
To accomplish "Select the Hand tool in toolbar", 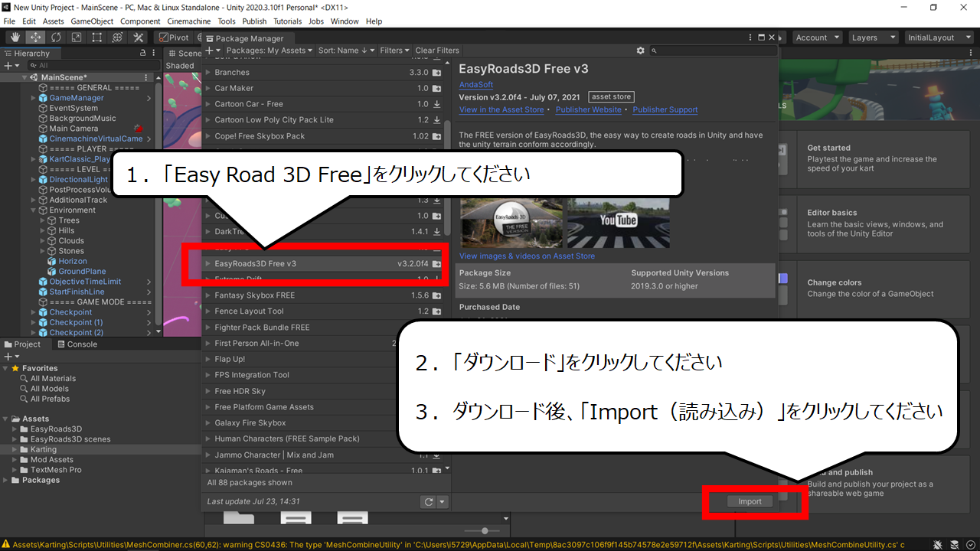I will click(15, 37).
